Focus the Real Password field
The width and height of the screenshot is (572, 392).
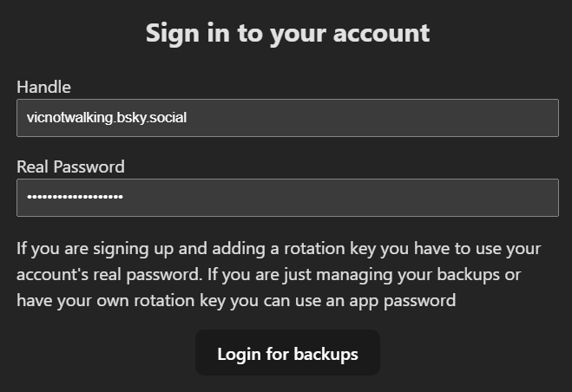pos(286,198)
